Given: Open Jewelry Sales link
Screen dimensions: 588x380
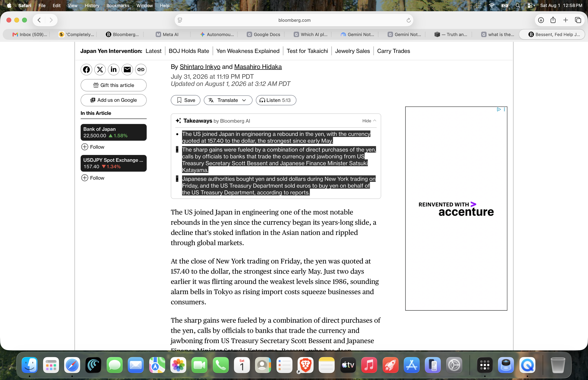Looking at the screenshot, I should click(352, 51).
